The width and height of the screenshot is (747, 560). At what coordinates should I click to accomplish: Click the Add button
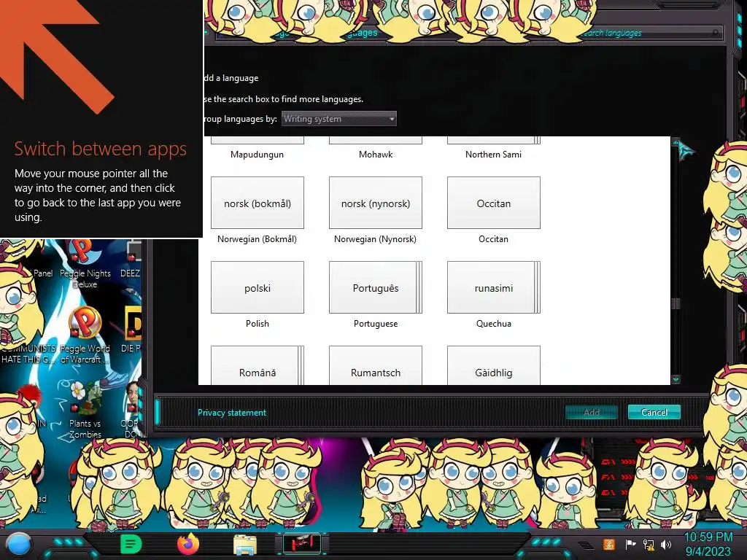[591, 413]
